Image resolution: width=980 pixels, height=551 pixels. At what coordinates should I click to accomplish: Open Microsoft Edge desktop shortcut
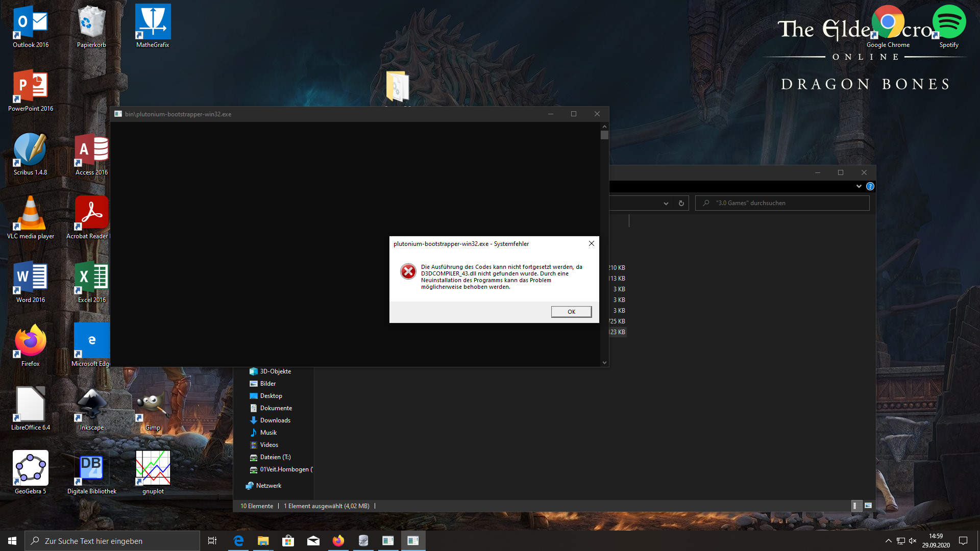[x=91, y=345]
